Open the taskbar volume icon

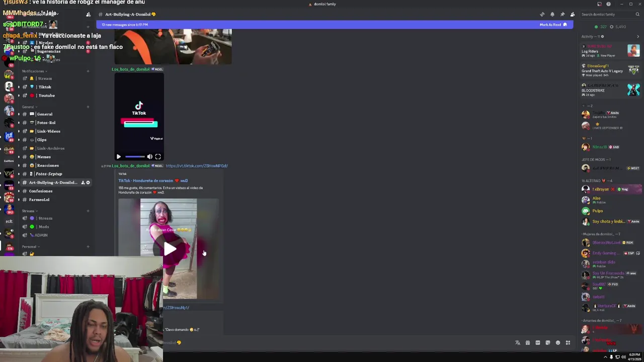pyautogui.click(x=623, y=357)
